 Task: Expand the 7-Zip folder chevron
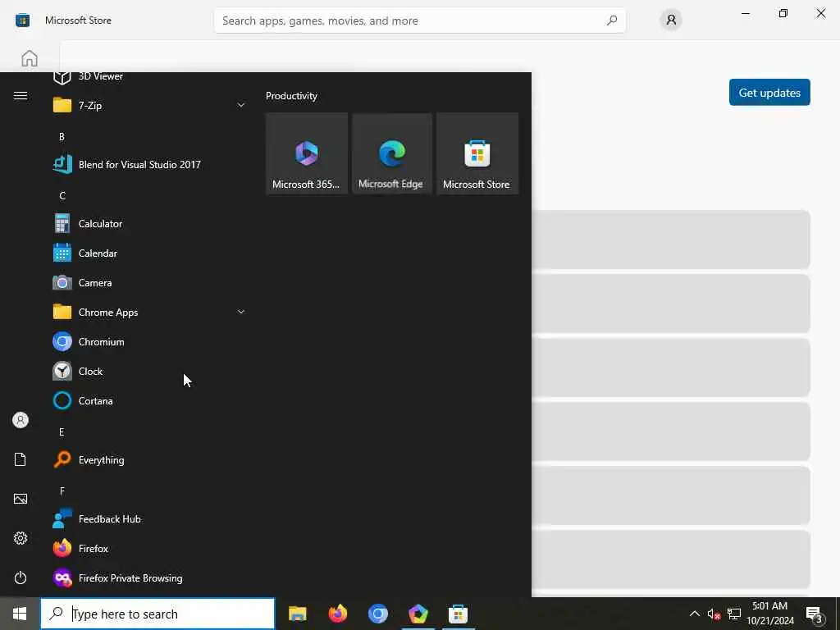241,106
